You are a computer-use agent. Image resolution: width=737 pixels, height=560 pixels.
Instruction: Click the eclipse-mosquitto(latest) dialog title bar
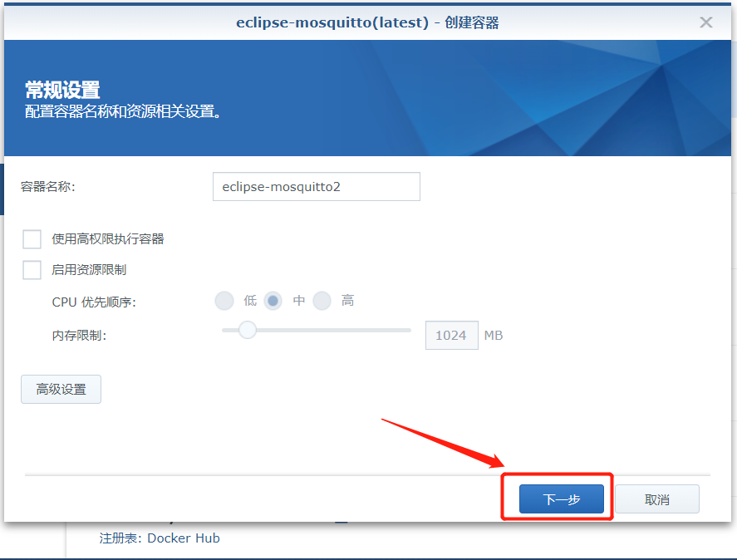(367, 22)
